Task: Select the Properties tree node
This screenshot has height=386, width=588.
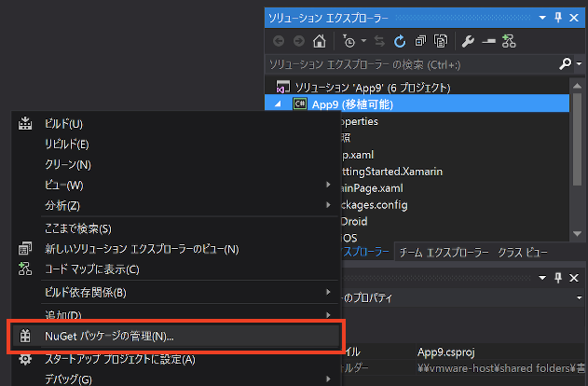Action: point(360,121)
